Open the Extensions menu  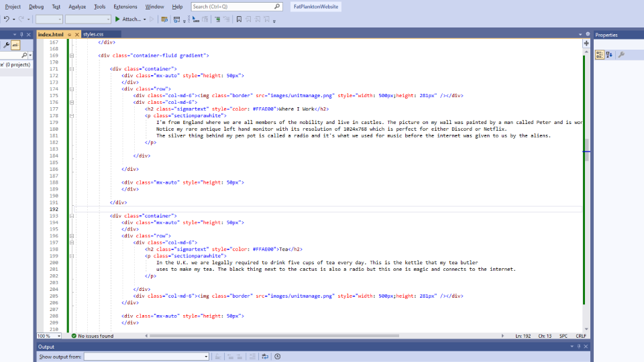click(x=125, y=6)
